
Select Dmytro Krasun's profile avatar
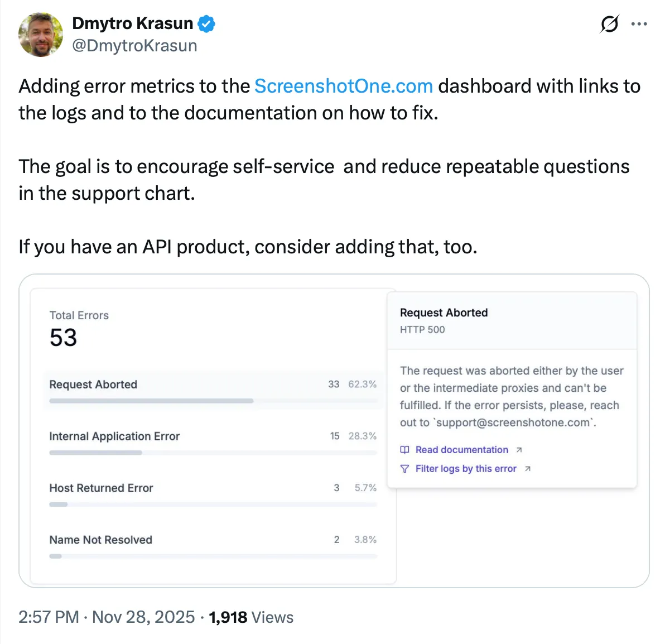click(x=40, y=35)
